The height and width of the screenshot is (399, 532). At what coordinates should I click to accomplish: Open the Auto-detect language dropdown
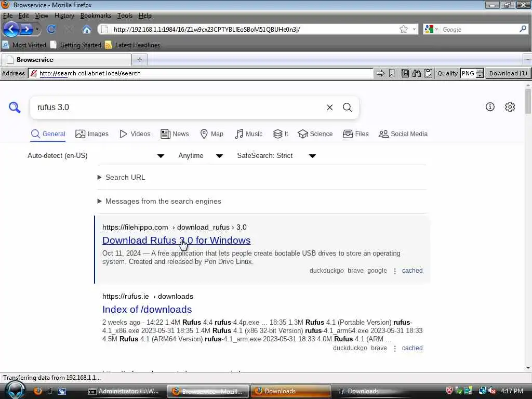(x=96, y=156)
